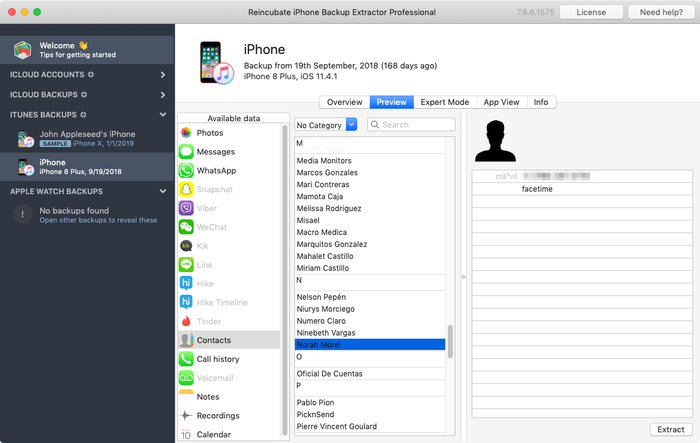Click the License button
The image size is (700, 443).
pyautogui.click(x=591, y=12)
